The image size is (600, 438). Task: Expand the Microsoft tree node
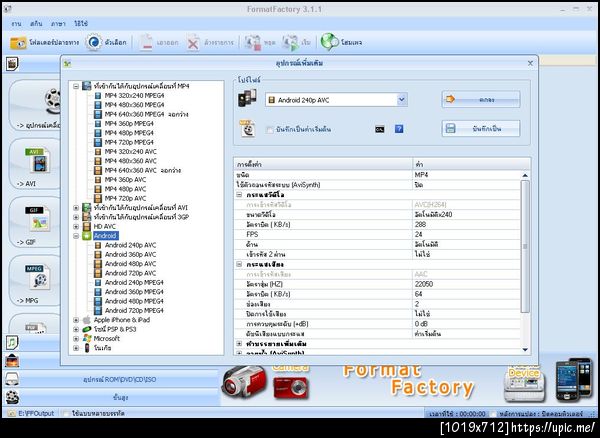click(x=76, y=339)
